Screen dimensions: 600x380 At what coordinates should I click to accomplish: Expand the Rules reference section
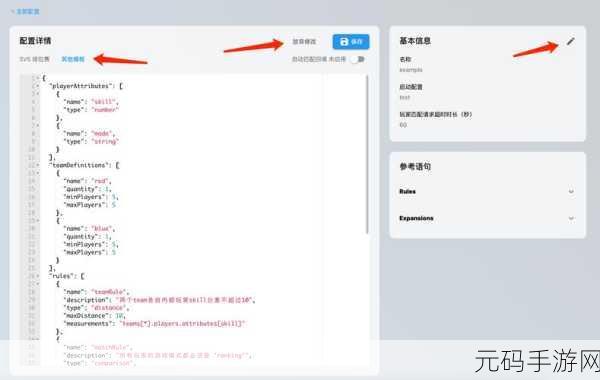pyautogui.click(x=487, y=191)
